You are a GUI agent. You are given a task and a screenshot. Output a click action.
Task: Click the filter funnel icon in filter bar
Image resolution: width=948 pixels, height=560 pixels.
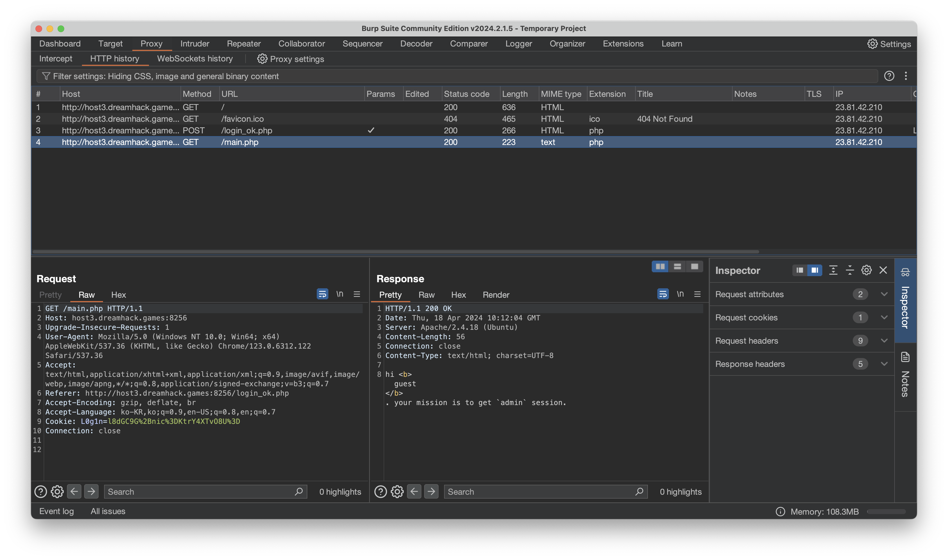[46, 76]
